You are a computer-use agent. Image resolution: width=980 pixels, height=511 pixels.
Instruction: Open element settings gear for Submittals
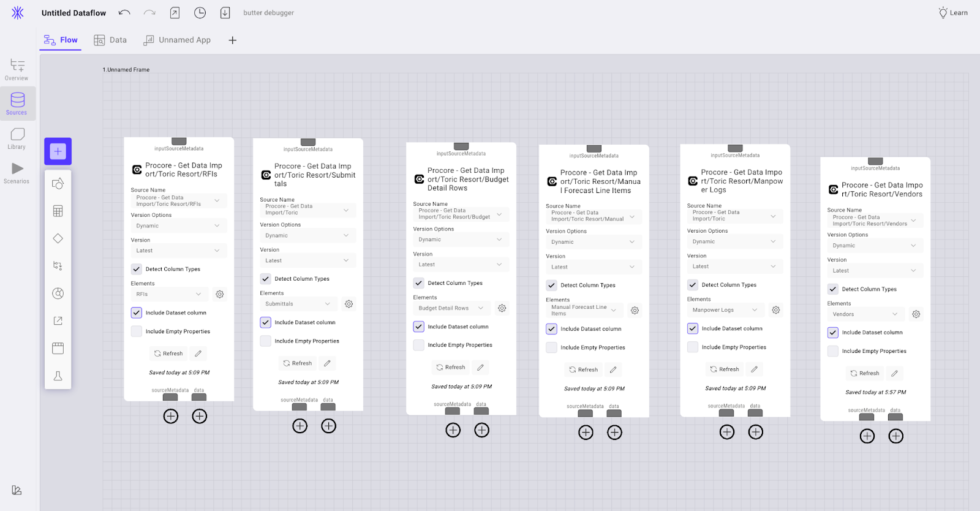349,304
